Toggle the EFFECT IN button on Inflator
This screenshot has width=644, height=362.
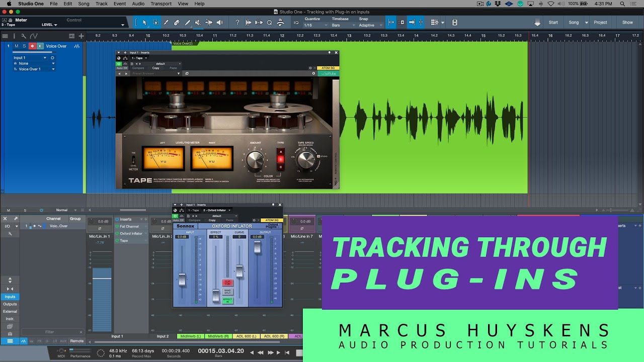(x=227, y=300)
